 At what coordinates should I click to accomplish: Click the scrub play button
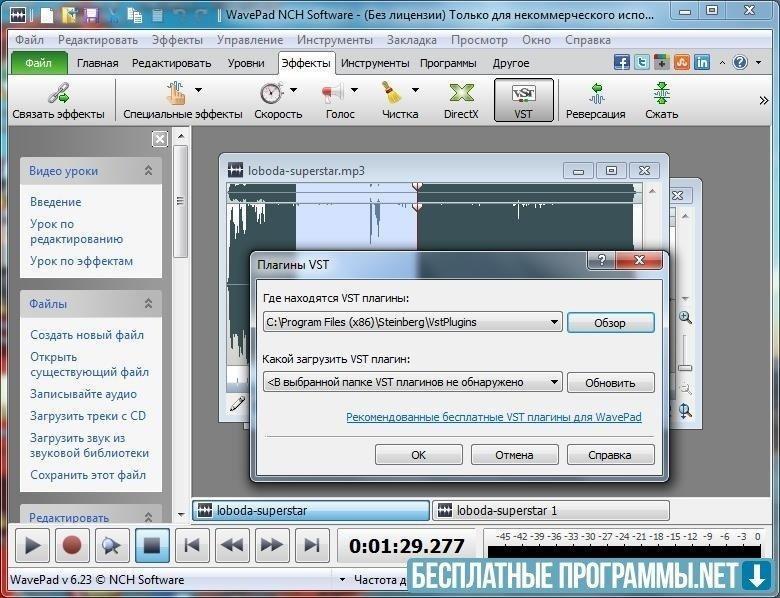tap(112, 546)
